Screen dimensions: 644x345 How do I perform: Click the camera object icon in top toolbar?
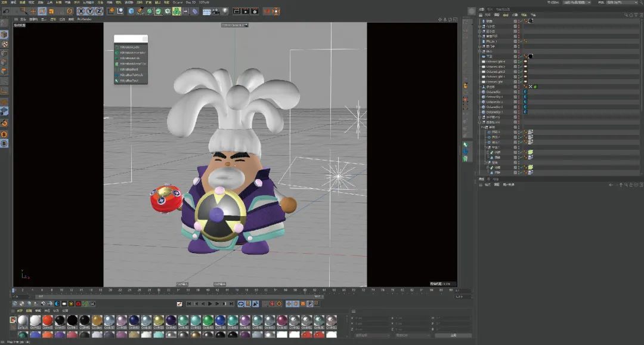click(215, 11)
